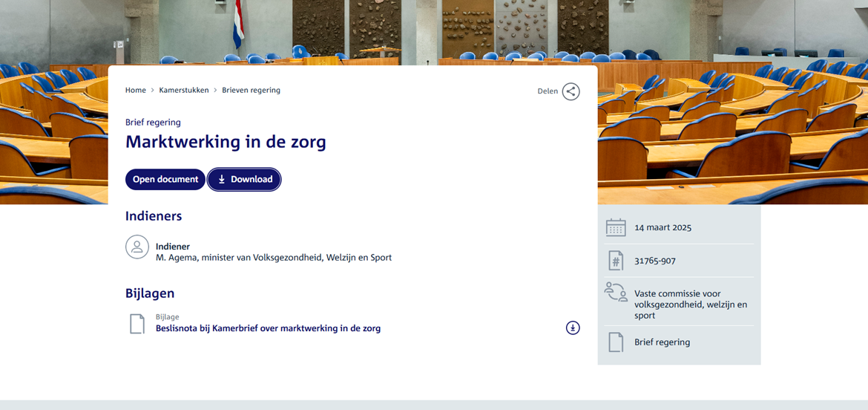Click the Indiener person avatar icon

pyautogui.click(x=137, y=247)
